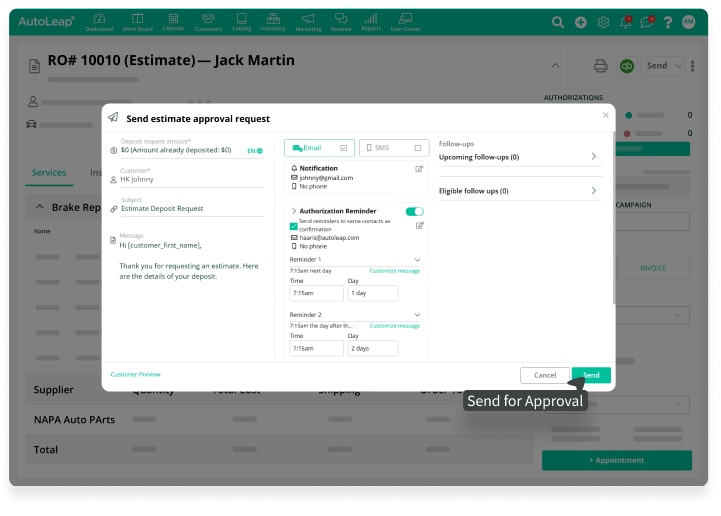Collapse Reminder 1 chevron

[417, 259]
